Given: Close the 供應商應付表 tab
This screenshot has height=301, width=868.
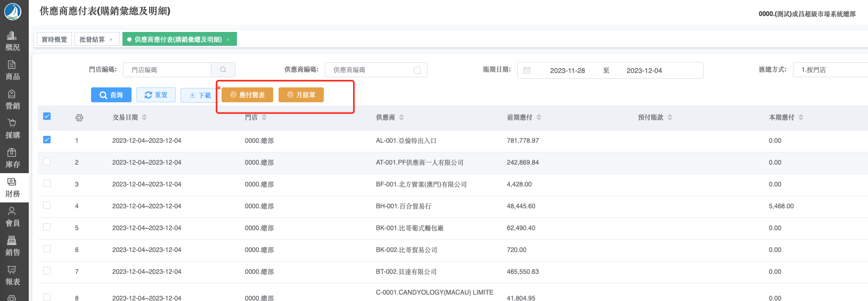Looking at the screenshot, I should click(x=228, y=39).
